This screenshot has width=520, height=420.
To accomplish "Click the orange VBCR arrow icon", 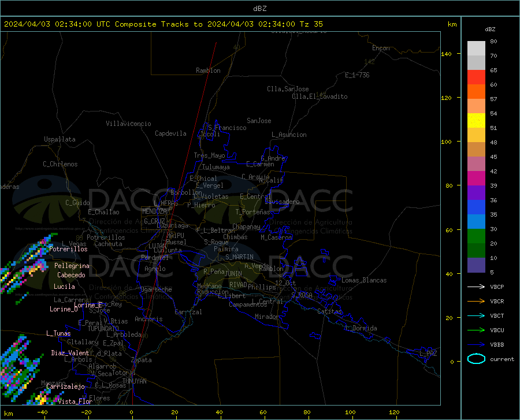I will 476,302.
